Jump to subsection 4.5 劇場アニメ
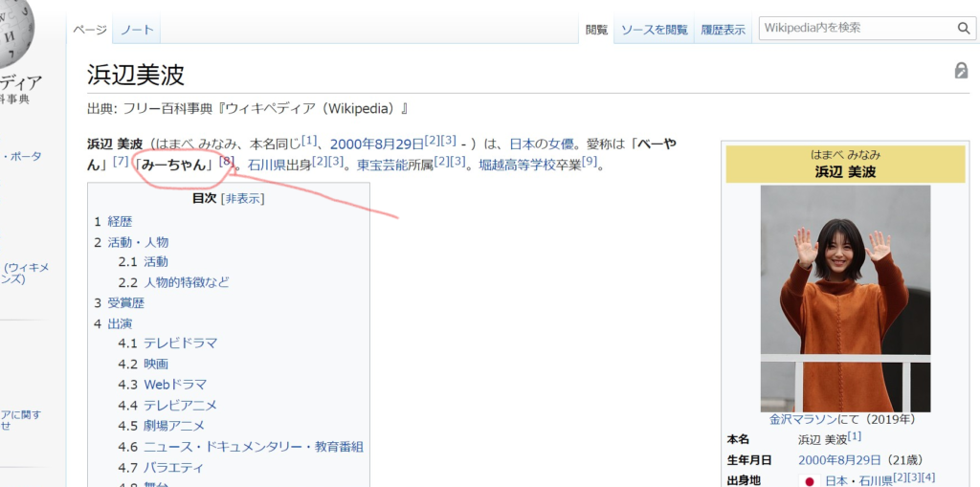980x487 pixels. tap(161, 427)
